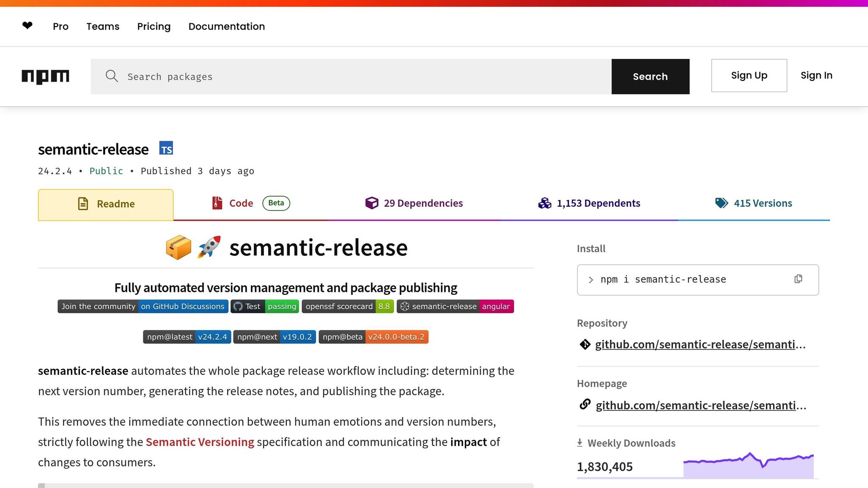Screen dimensions: 868x488
Task: Go to the npm logo home link
Action: tap(45, 77)
